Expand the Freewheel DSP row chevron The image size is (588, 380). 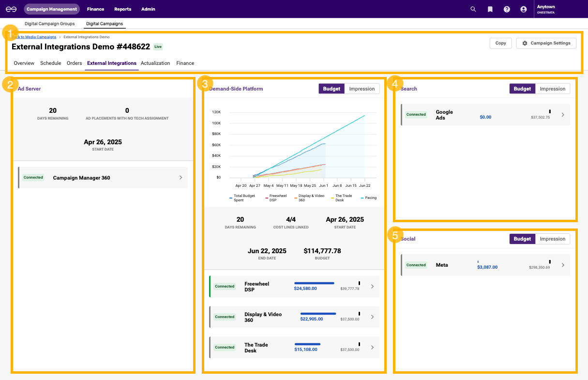coord(372,287)
